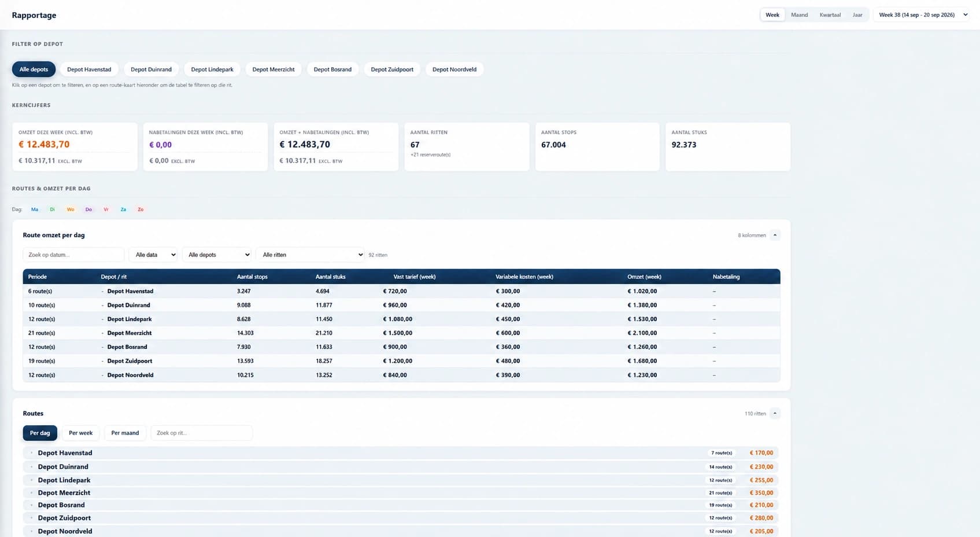Collapse the Route omzet per dag panel
The image size is (980, 537).
coord(775,235)
